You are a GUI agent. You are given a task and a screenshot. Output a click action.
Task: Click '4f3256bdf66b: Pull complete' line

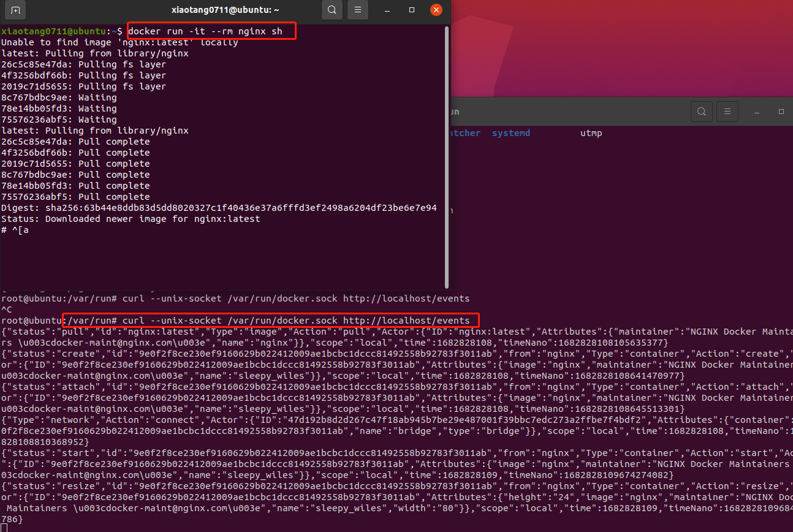click(x=75, y=153)
